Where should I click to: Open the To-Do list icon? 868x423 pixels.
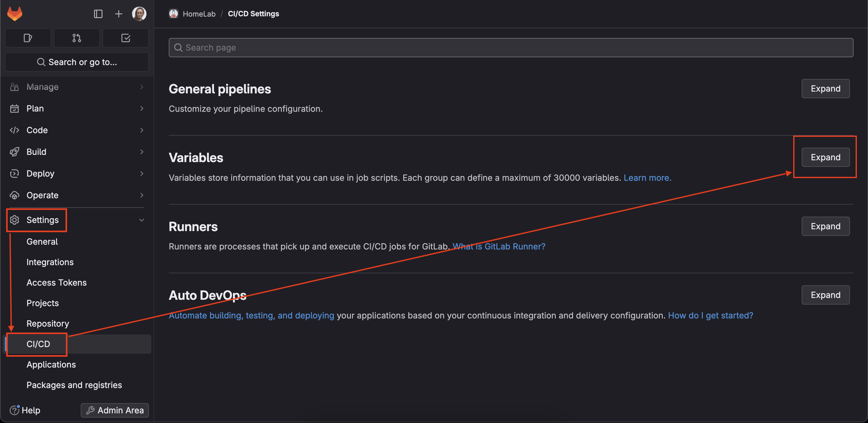click(126, 38)
